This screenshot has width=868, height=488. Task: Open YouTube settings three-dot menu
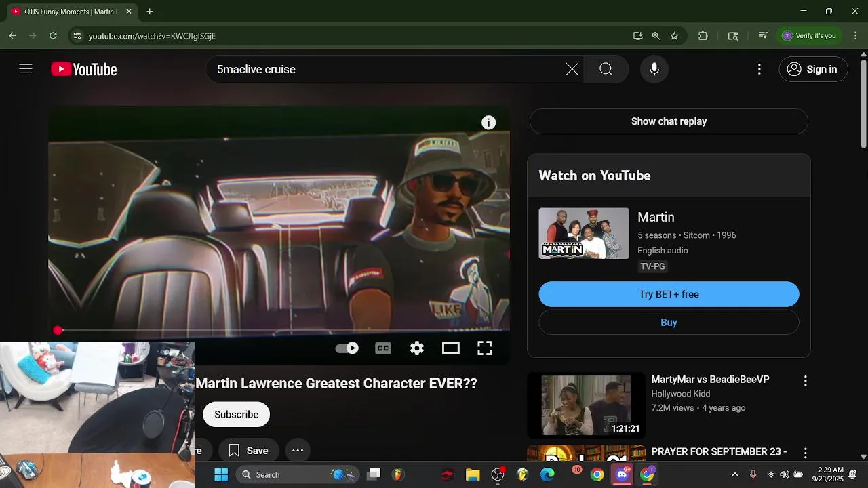(759, 69)
